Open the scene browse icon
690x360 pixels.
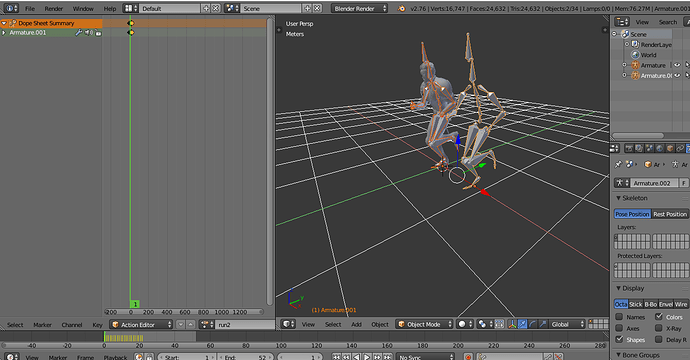231,8
